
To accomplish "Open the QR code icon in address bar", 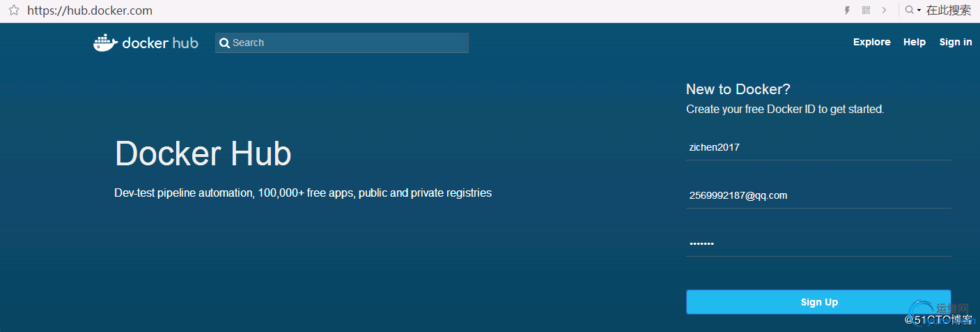I will (x=866, y=10).
